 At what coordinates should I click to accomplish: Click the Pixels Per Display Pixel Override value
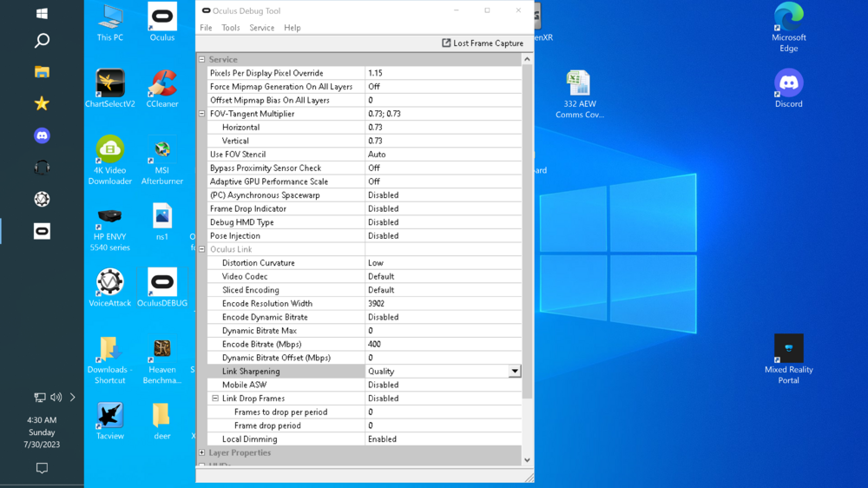point(443,74)
